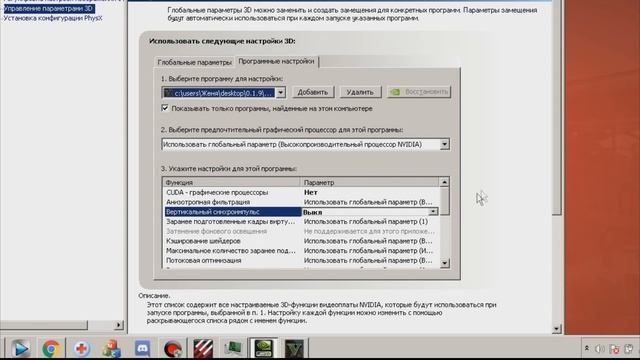Click the Функция column header

231,182
